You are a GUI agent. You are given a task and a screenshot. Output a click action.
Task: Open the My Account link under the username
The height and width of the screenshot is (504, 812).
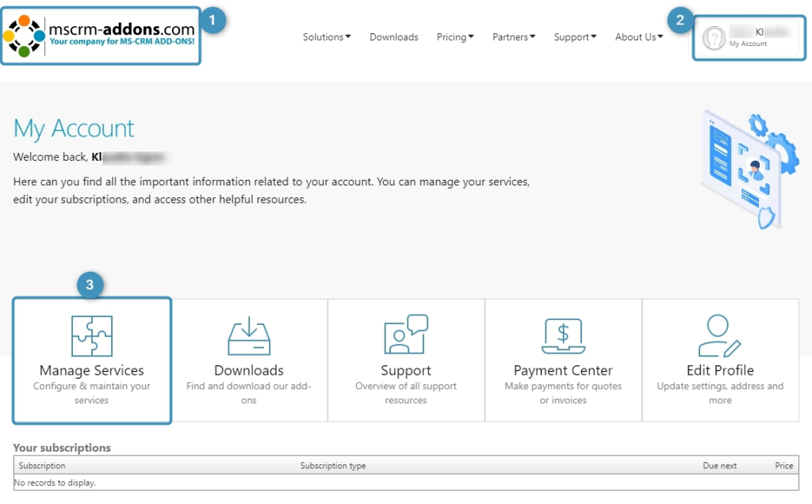[748, 44]
